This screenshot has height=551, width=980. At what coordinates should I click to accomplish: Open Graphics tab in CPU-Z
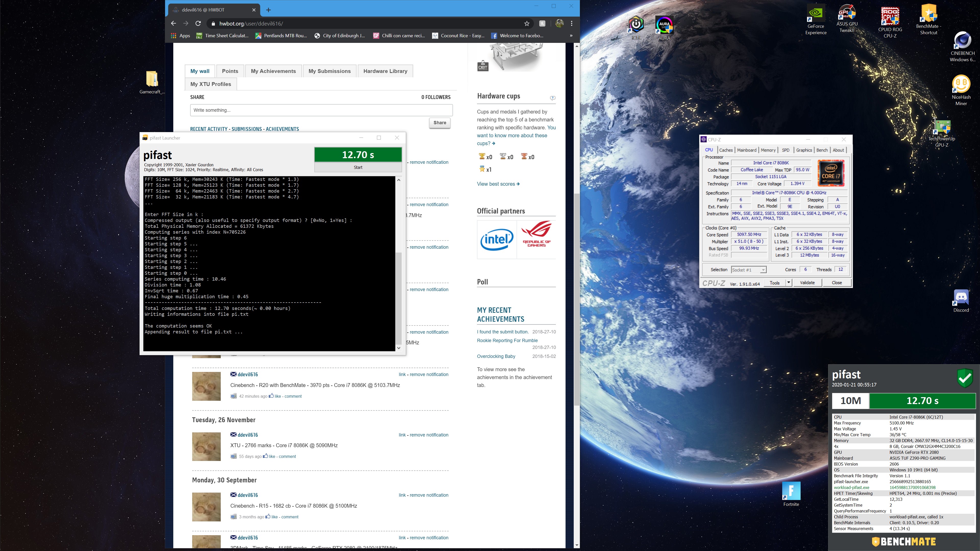coord(804,150)
